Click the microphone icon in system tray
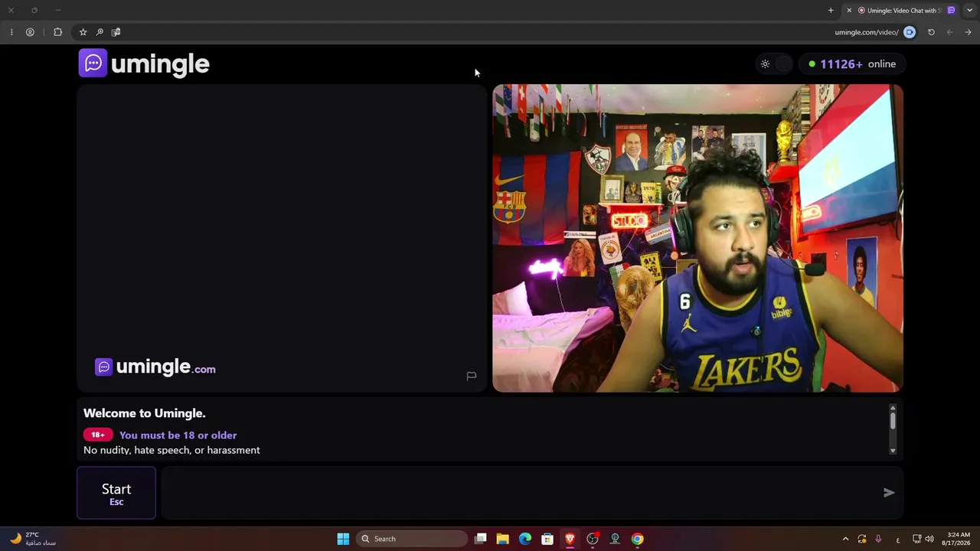Screen dimensions: 980x551 [878, 539]
